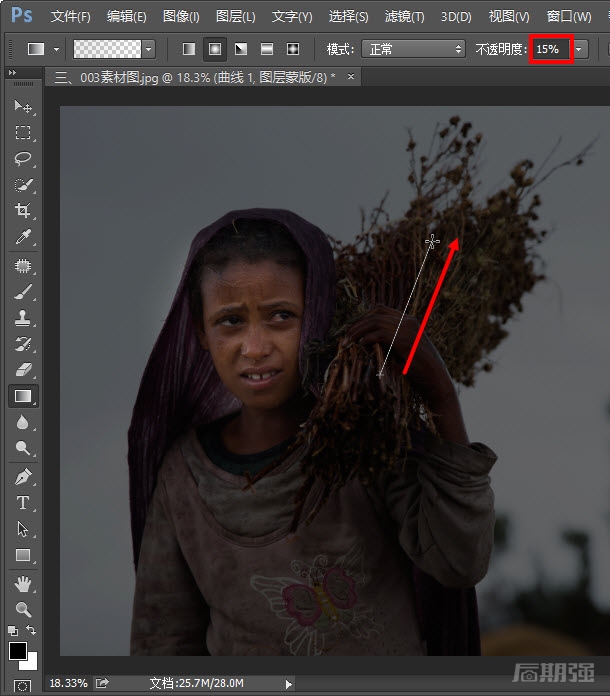Open the 不透明度 opacity slider arrow
Viewport: 610px width, 696px height.
point(579,49)
